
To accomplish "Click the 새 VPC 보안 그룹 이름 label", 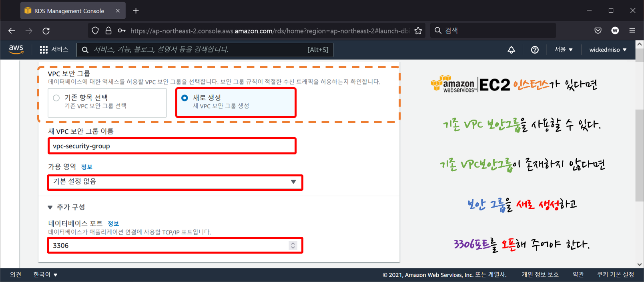I will pyautogui.click(x=81, y=131).
